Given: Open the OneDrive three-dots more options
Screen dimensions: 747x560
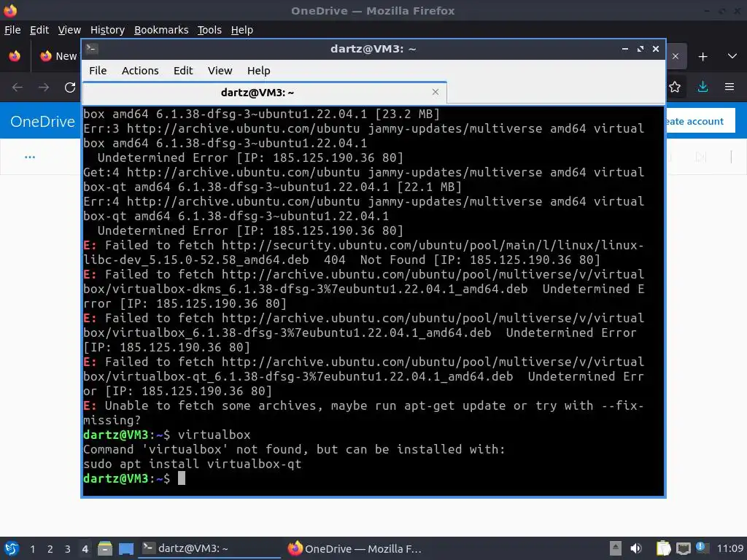Looking at the screenshot, I should click(29, 157).
